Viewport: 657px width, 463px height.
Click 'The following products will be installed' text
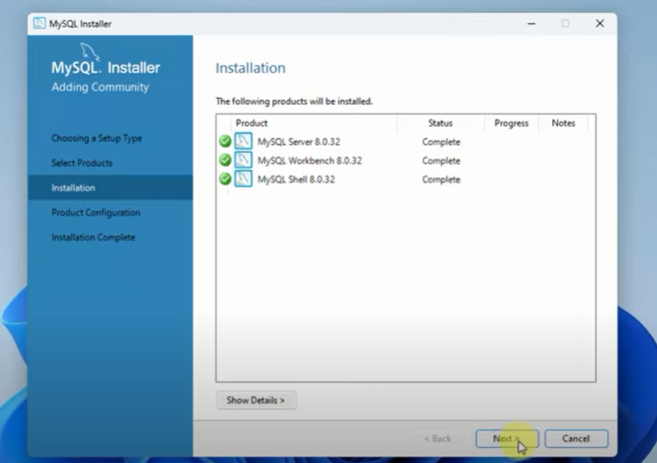[x=294, y=101]
